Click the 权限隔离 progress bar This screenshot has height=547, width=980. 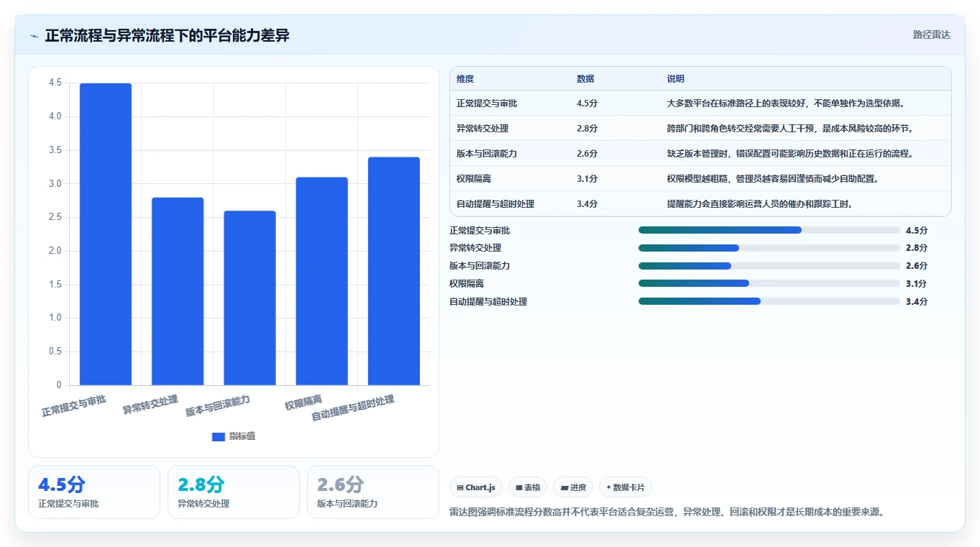coord(769,284)
